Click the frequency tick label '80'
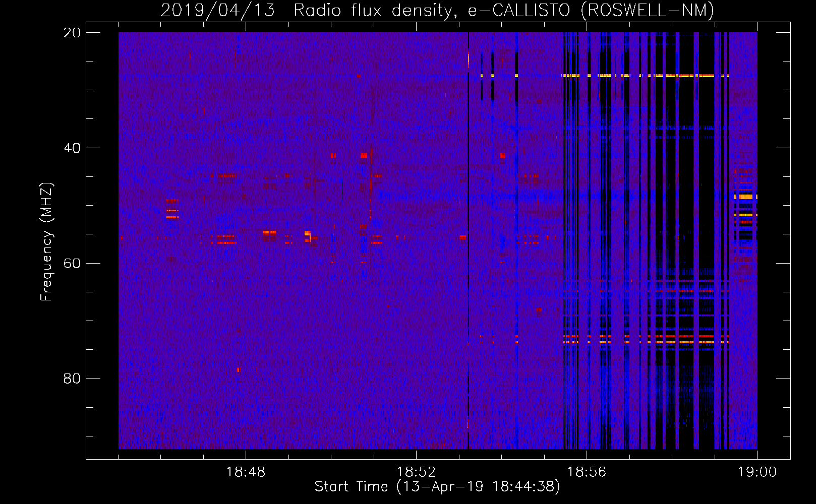Image resolution: width=816 pixels, height=504 pixels. (x=72, y=379)
